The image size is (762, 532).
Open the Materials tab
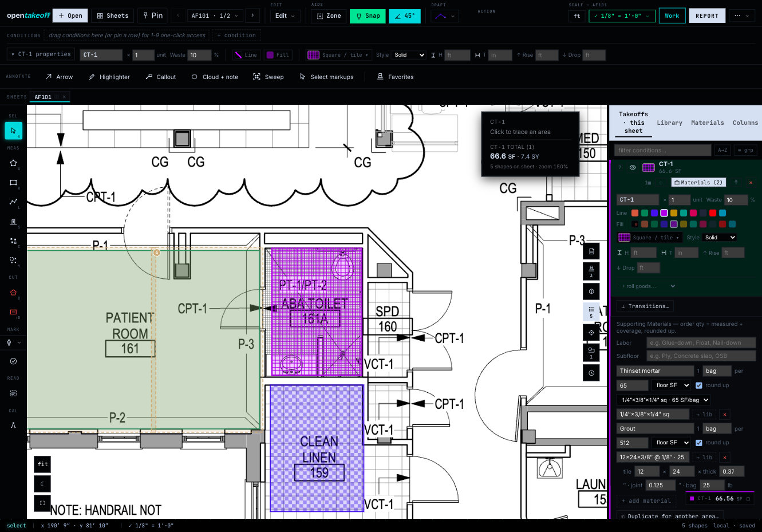pyautogui.click(x=707, y=123)
